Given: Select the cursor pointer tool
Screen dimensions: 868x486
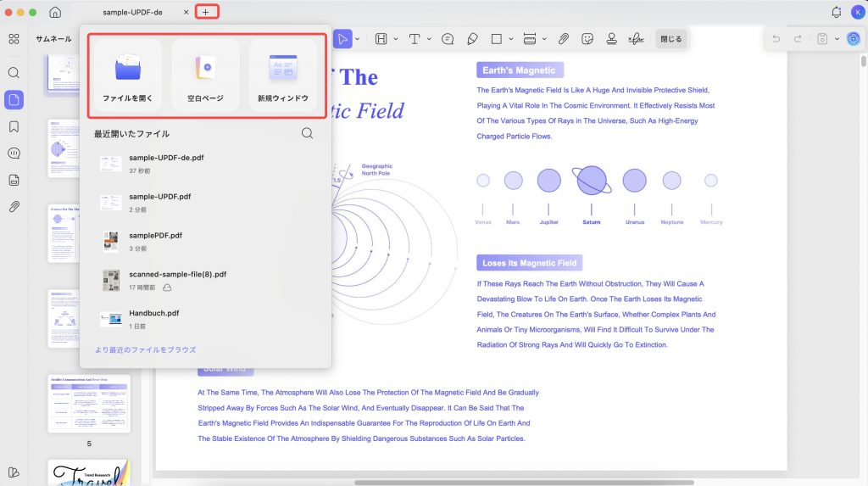Looking at the screenshot, I should tap(342, 39).
